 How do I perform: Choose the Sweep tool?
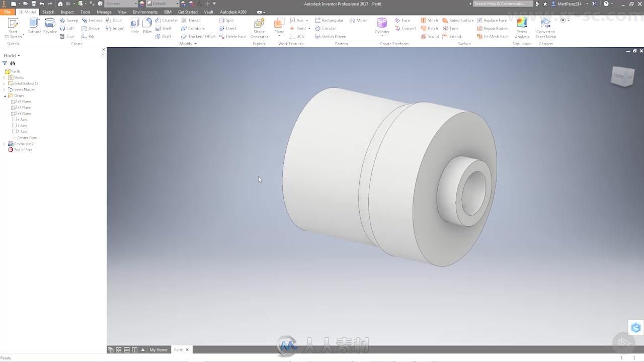pyautogui.click(x=69, y=21)
